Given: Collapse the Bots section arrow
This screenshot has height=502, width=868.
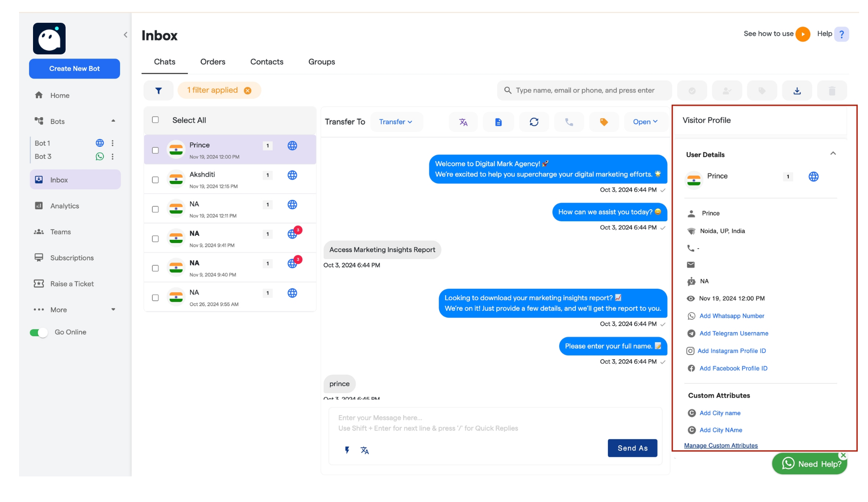Looking at the screenshot, I should 113,121.
